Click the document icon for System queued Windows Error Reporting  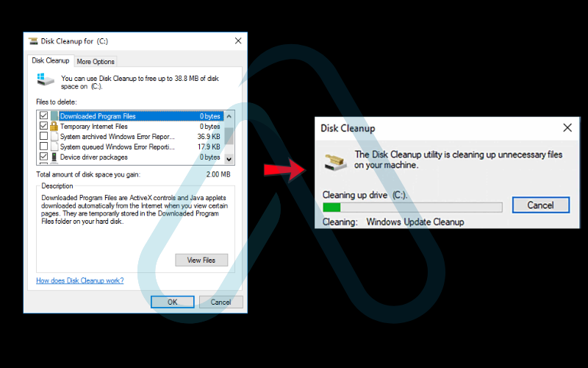(54, 146)
